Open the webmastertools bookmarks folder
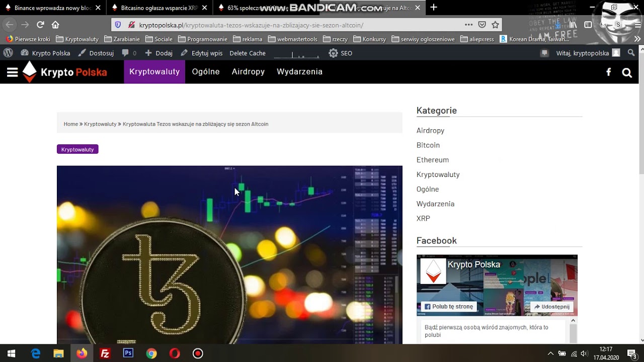The image size is (644, 362). pyautogui.click(x=293, y=39)
